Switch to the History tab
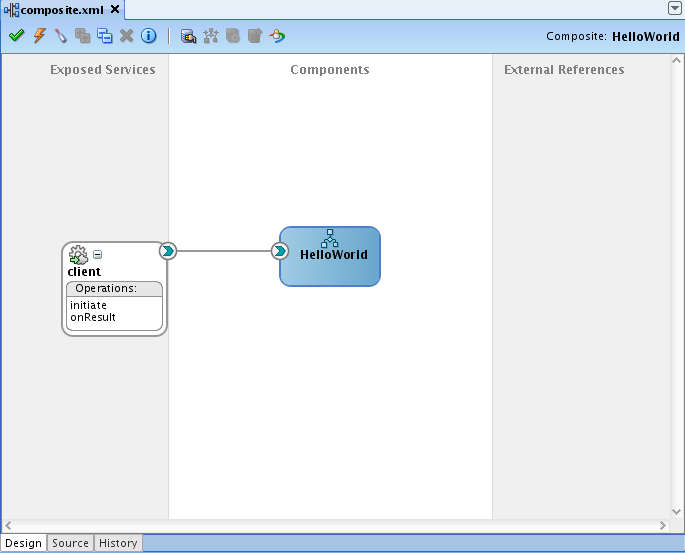Image resolution: width=685 pixels, height=553 pixels. (x=117, y=543)
